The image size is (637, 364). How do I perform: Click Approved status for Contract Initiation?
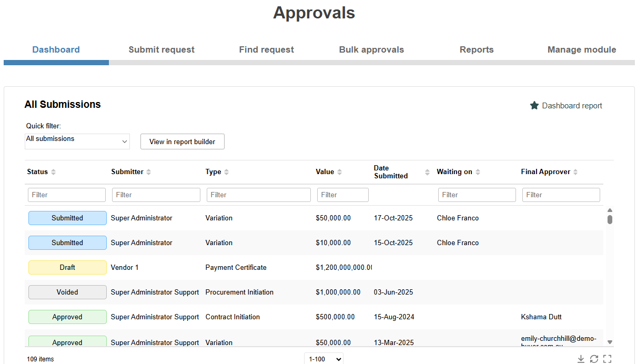(67, 317)
